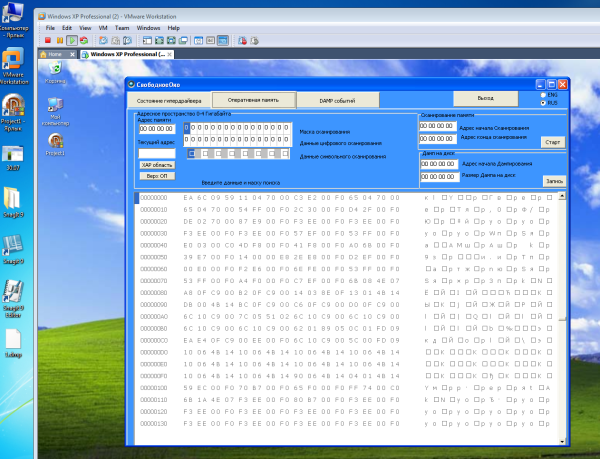Click the first highlighted scan mask cell

point(187,127)
